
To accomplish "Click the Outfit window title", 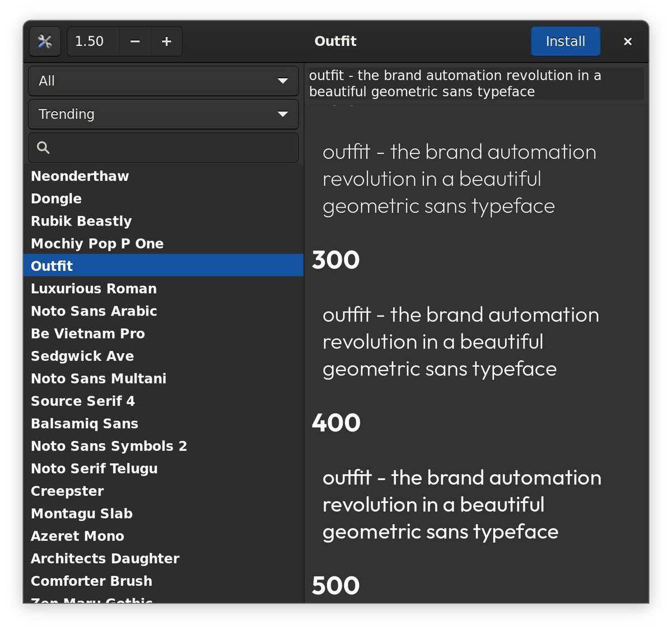I will [335, 41].
